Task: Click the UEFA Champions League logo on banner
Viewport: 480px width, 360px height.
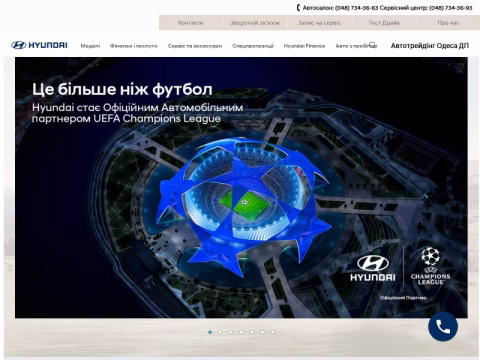Action: [430, 266]
